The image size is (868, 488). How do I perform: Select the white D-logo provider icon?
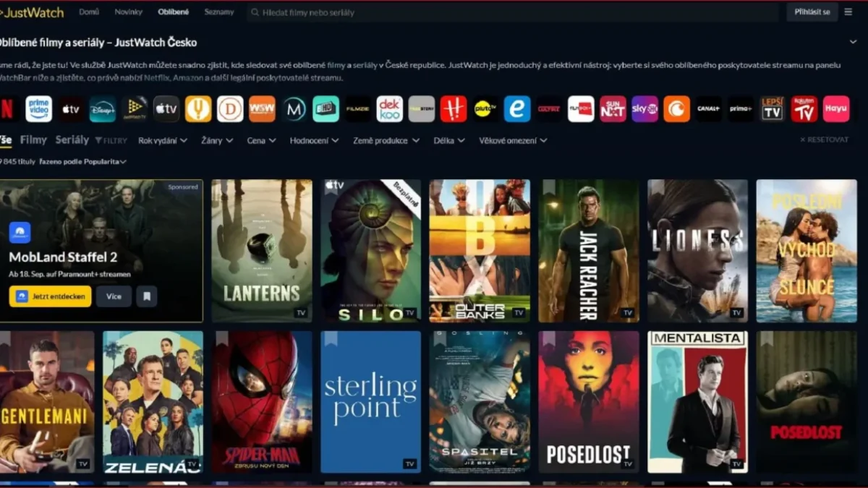(x=230, y=109)
